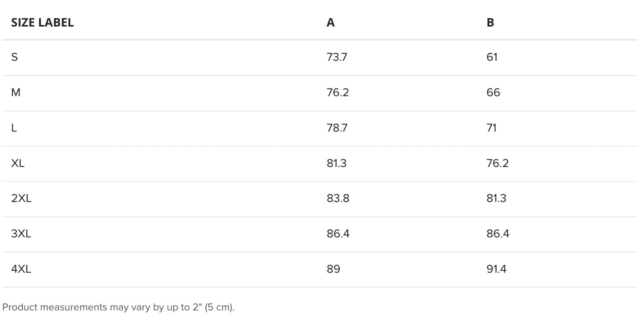
Task: Select the 2XL size row label
Action: point(21,198)
